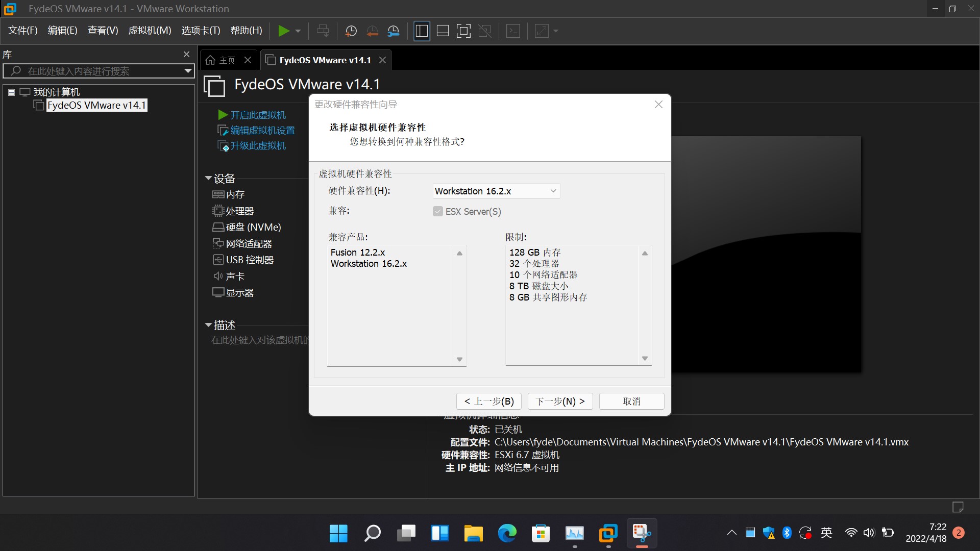Click the stretch guest display icon

tap(541, 31)
